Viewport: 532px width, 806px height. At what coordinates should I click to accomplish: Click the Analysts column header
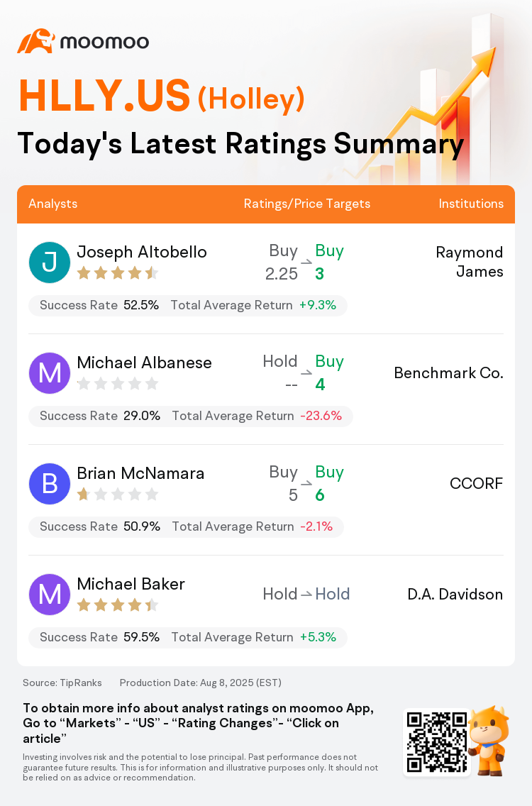pyautogui.click(x=53, y=204)
